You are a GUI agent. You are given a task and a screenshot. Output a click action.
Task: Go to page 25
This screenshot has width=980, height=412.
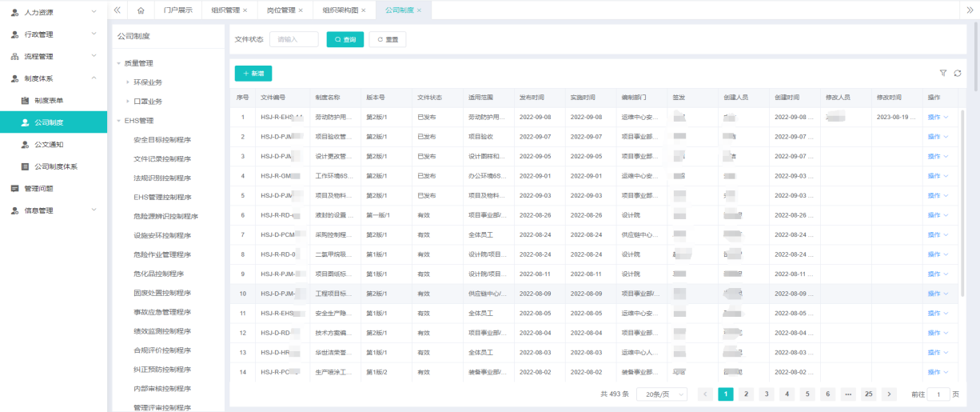coord(869,394)
